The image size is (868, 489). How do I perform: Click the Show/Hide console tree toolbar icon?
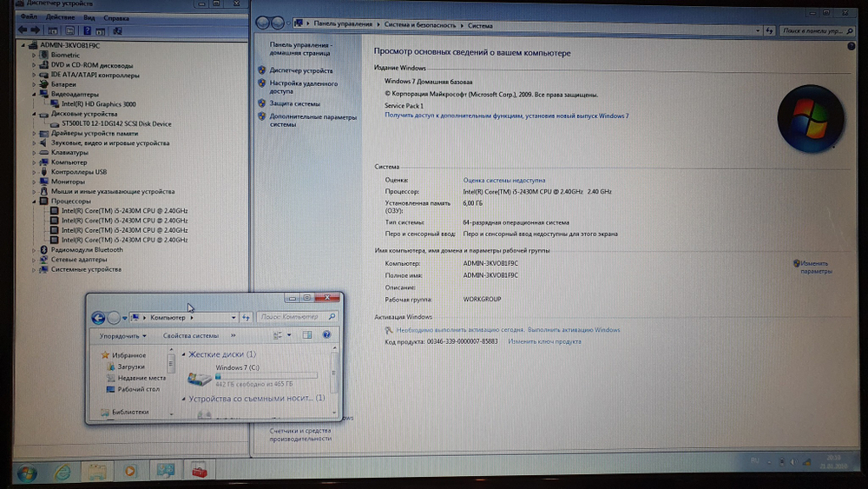(53, 30)
